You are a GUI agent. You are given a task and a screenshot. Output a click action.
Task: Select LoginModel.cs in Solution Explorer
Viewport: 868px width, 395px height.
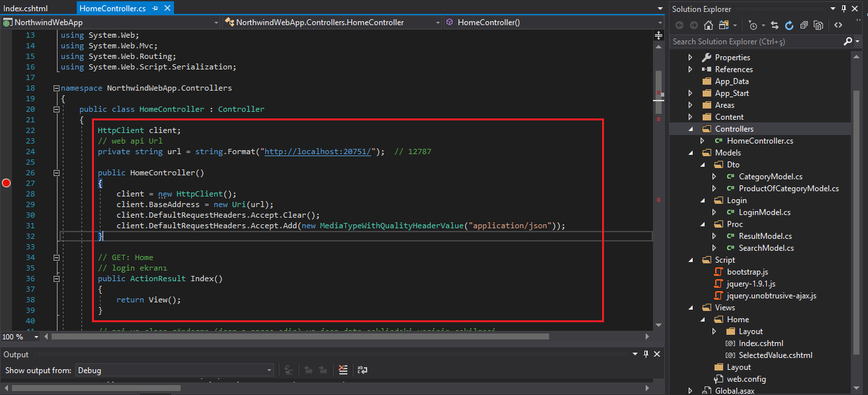(x=764, y=212)
